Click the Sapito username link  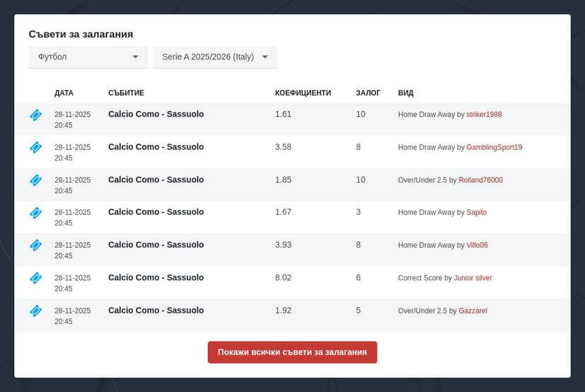(x=476, y=212)
